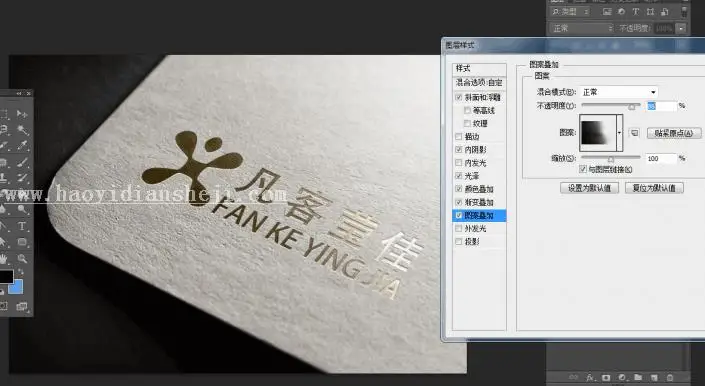Filter layers by shape layer icon
The image size is (705, 386).
650,12
